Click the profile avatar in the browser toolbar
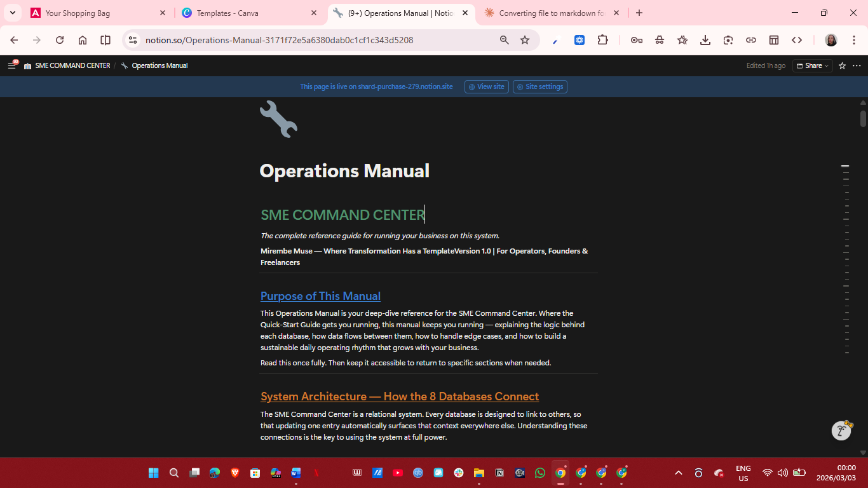 (x=831, y=39)
